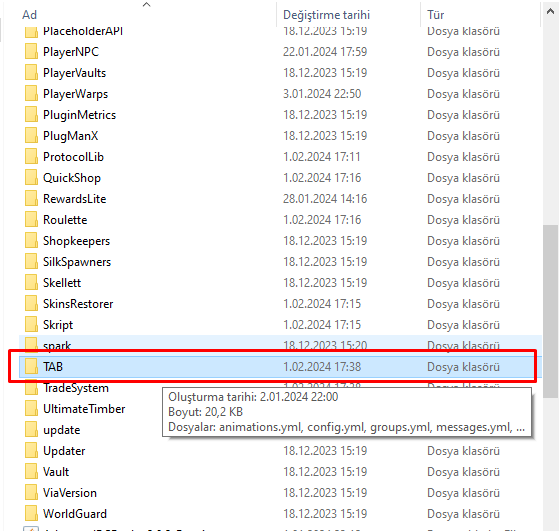Image resolution: width=559 pixels, height=531 pixels.
Task: Click date 1.02.2024 17:11 of ProtocolLib
Action: click(322, 157)
